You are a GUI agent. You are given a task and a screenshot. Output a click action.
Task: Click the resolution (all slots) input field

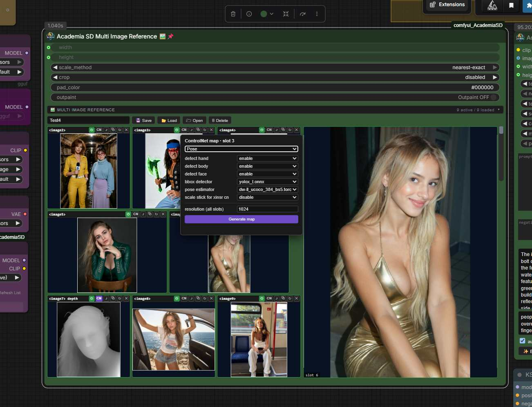click(x=267, y=209)
